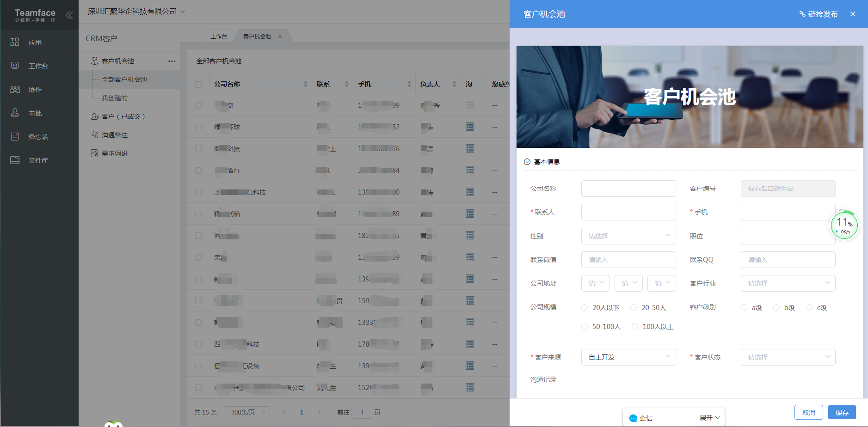868x427 pixels.
Task: Open the 沟通 table icon in the 限公司 row
Action: click(x=470, y=387)
